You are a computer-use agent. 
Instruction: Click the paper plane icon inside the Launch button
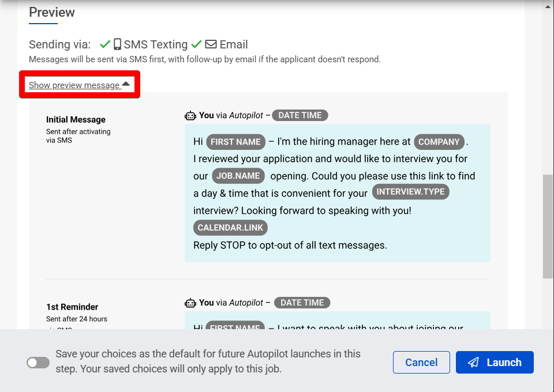473,362
